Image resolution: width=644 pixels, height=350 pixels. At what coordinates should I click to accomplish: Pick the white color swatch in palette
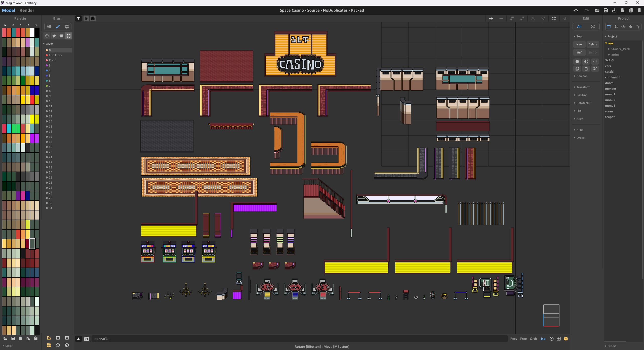click(32, 33)
